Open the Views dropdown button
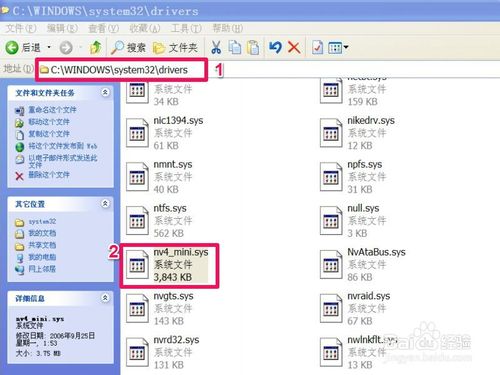The image size is (500, 375). [x=338, y=48]
